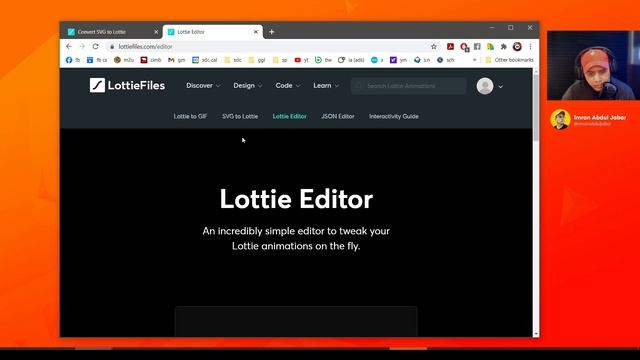Open a new browser tab with plus
Screen dimensions: 640x360
pos(271,32)
